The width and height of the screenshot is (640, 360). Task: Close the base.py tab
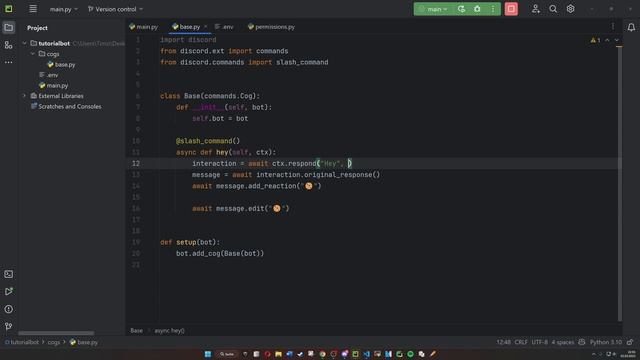[x=205, y=27]
